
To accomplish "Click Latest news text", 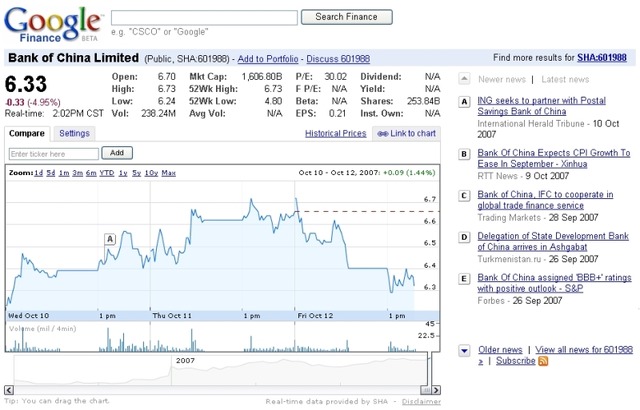I will pyautogui.click(x=565, y=79).
